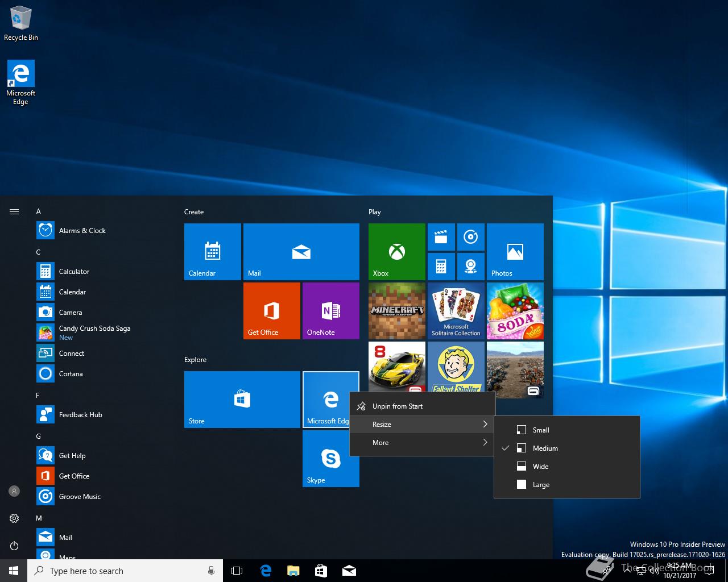Click the letter A group header

(x=39, y=211)
